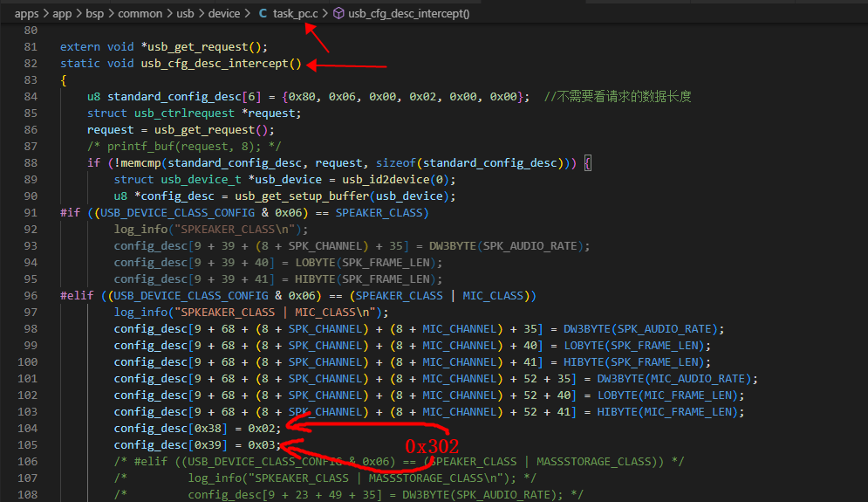The width and height of the screenshot is (868, 502).
Task: Click the usb_cfg_desc_intercept() breadcrumb symbol
Action: (x=408, y=13)
